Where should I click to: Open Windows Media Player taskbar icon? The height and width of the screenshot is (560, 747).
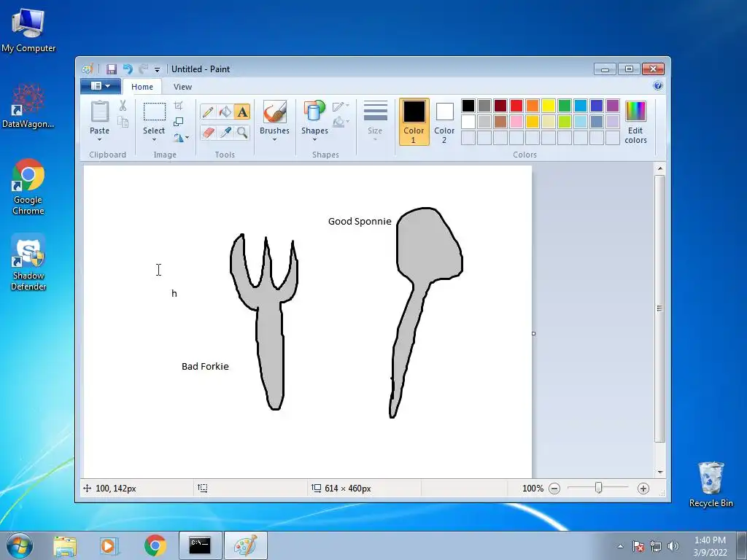coord(109,545)
